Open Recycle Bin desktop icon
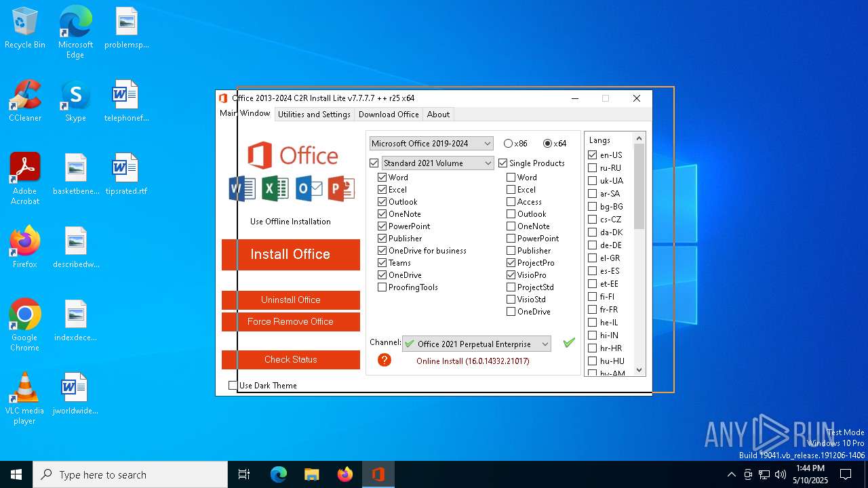868x488 pixels. [x=25, y=28]
